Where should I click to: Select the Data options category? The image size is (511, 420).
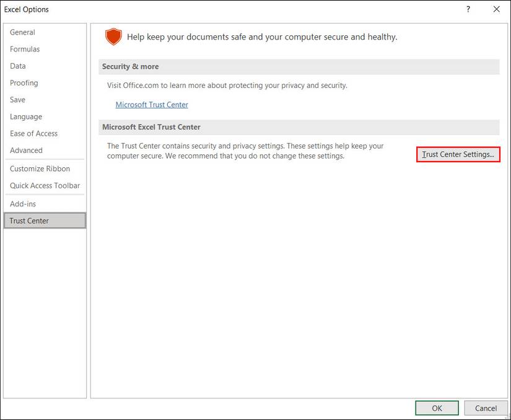click(18, 66)
